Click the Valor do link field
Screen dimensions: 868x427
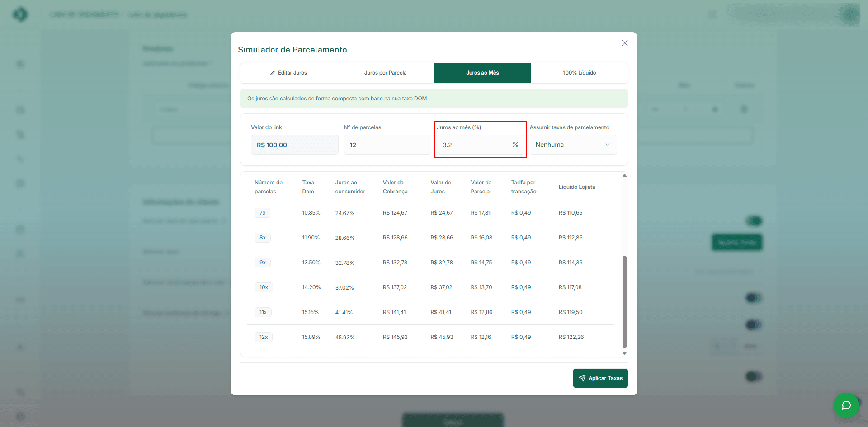coord(294,145)
